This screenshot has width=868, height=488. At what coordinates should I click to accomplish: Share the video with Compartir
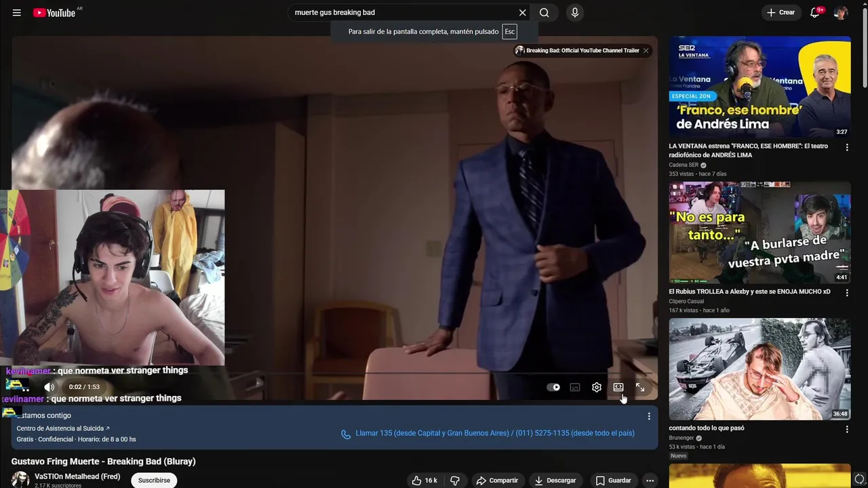point(497,480)
